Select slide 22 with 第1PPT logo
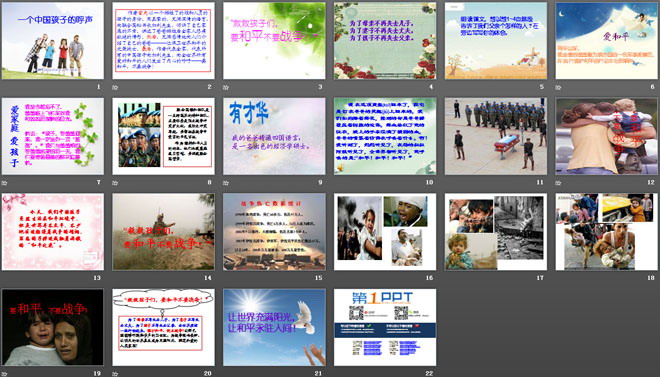 [x=385, y=327]
